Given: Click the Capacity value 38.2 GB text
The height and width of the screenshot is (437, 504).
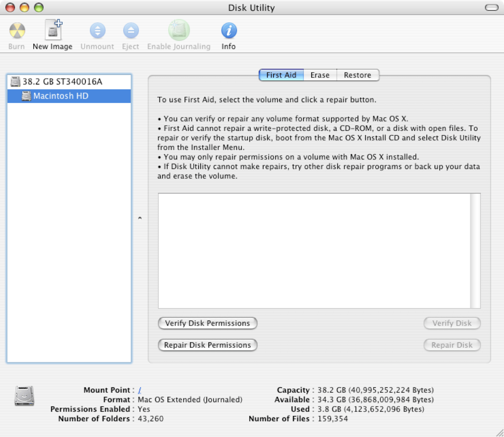Looking at the screenshot, I should pyautogui.click(x=376, y=390).
